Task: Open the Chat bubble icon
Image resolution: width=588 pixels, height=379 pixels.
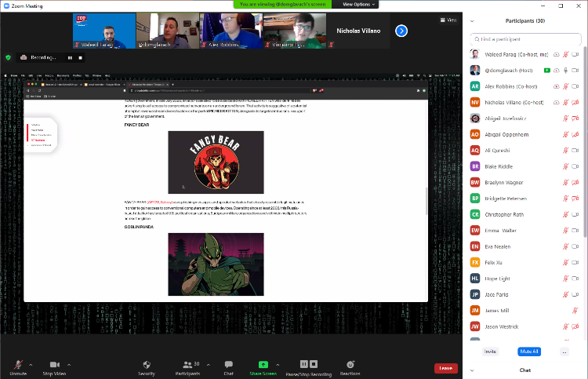Action: (229, 364)
